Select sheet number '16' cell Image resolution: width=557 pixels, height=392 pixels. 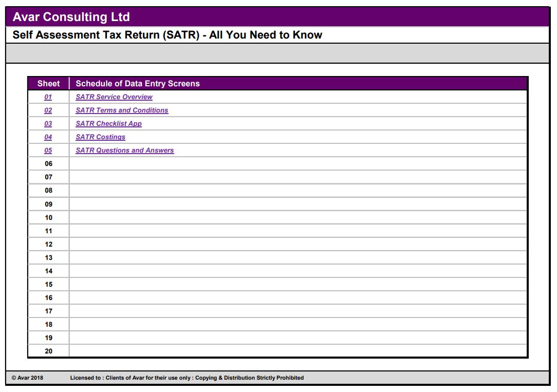click(x=49, y=298)
